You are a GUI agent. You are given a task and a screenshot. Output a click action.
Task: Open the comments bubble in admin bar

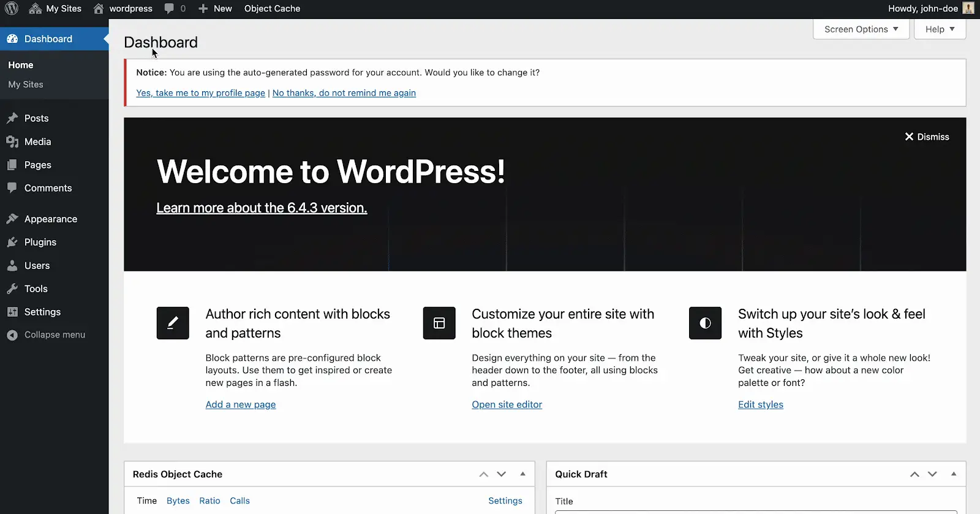(175, 9)
